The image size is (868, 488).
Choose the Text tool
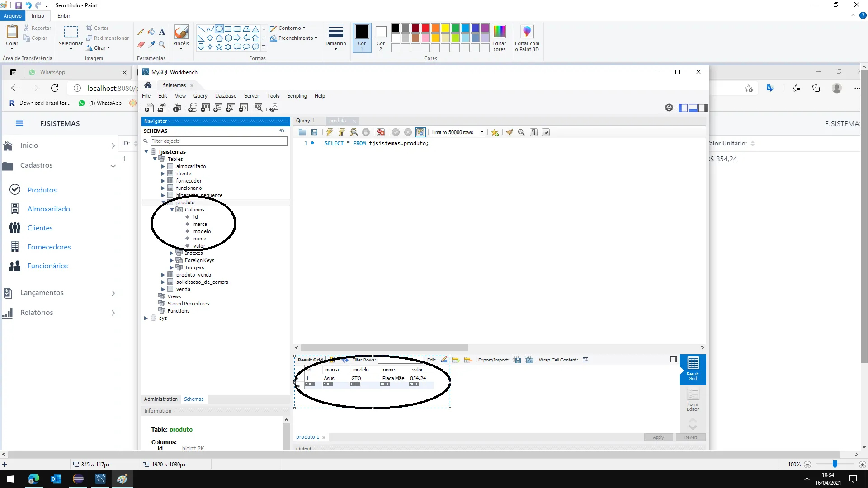click(162, 32)
